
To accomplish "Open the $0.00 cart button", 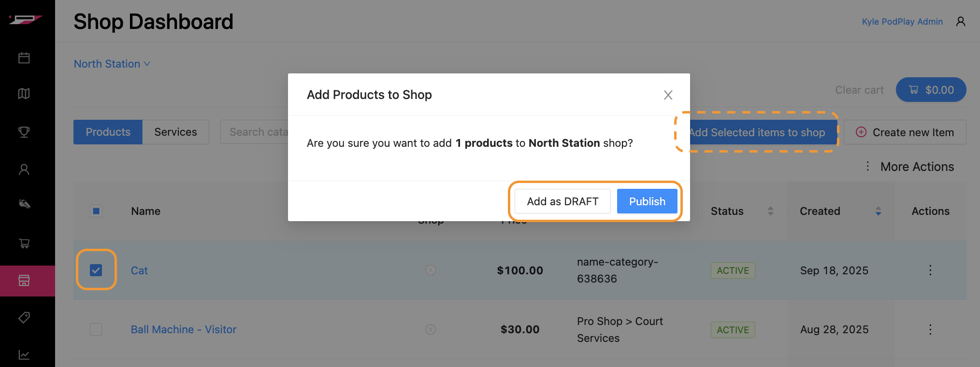I will [931, 90].
